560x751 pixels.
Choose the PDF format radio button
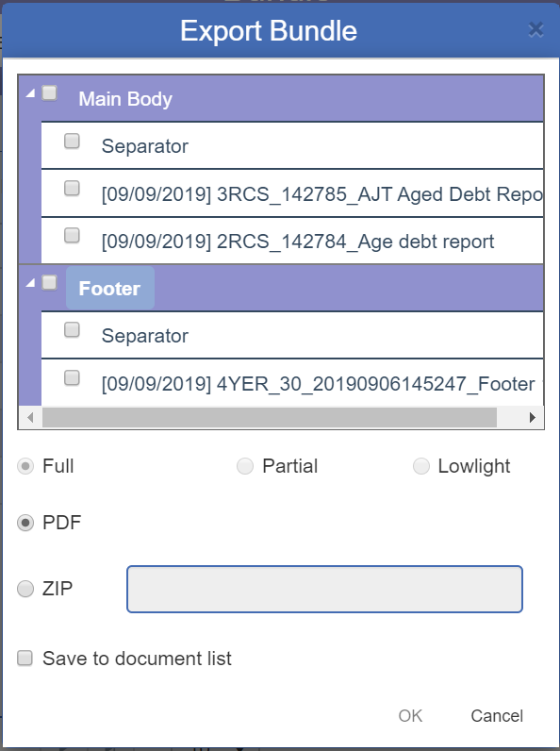click(x=25, y=523)
